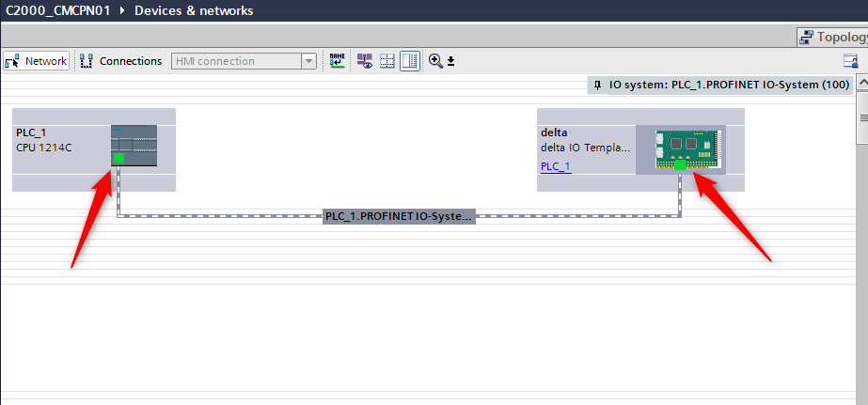The height and width of the screenshot is (405, 868).
Task: Click the show page breaks icon
Action: (387, 61)
